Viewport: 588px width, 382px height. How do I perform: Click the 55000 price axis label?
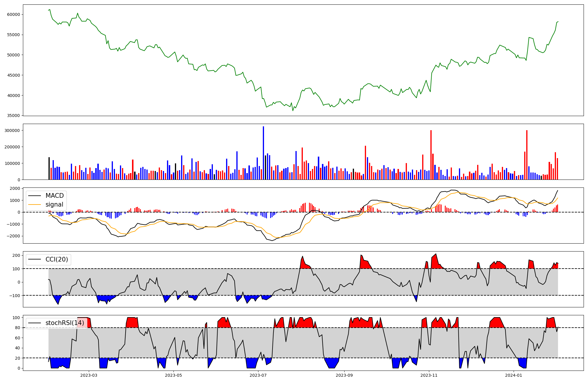(13, 35)
